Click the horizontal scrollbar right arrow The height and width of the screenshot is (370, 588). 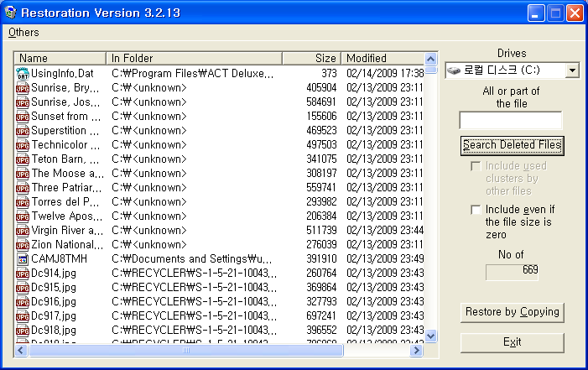click(x=416, y=351)
